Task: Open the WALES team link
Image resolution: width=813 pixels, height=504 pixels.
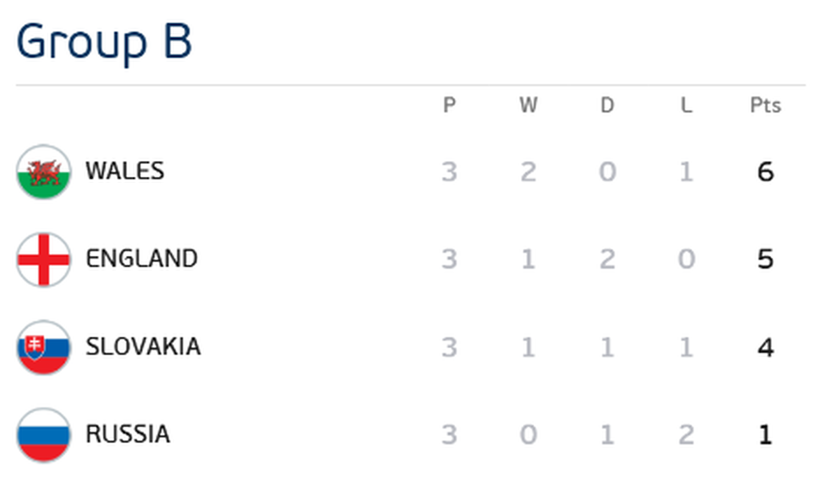Action: (x=125, y=171)
